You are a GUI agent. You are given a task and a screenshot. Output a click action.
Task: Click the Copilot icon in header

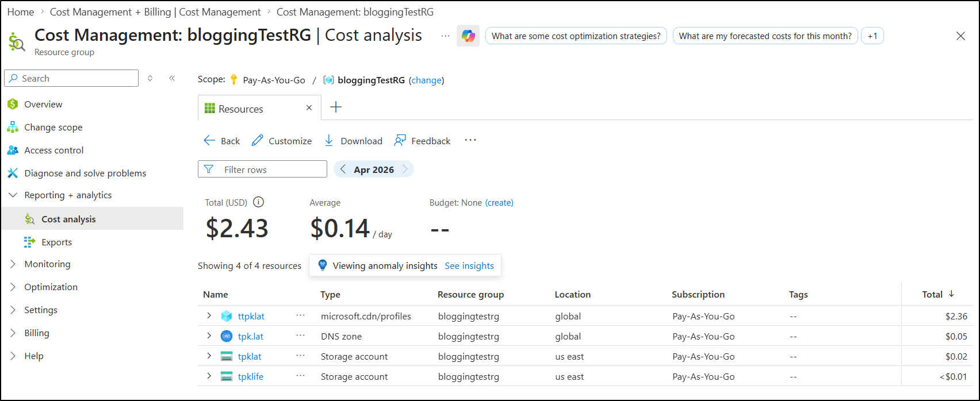point(468,36)
